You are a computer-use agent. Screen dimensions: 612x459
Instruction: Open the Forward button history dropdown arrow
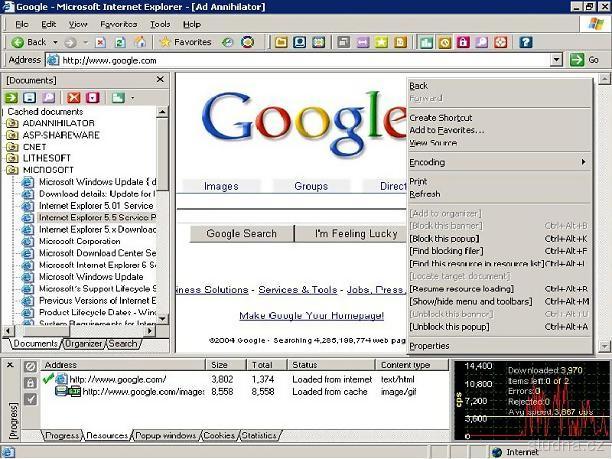pos(85,42)
